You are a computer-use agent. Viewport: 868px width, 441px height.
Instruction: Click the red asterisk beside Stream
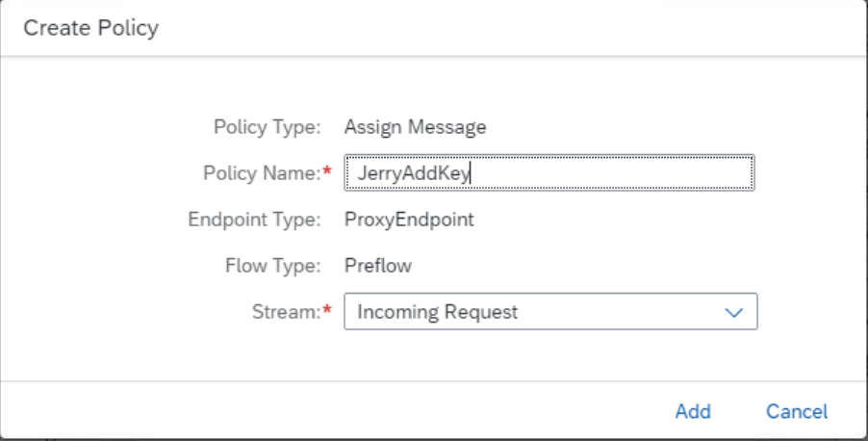326,310
